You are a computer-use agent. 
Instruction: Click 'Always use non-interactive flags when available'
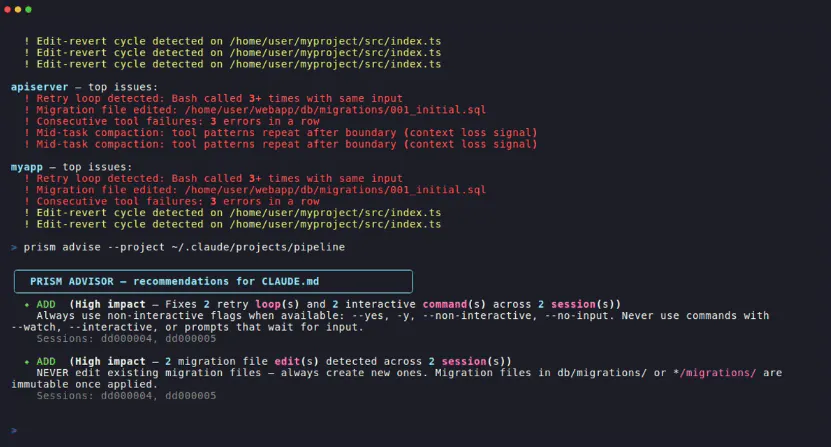click(x=188, y=316)
